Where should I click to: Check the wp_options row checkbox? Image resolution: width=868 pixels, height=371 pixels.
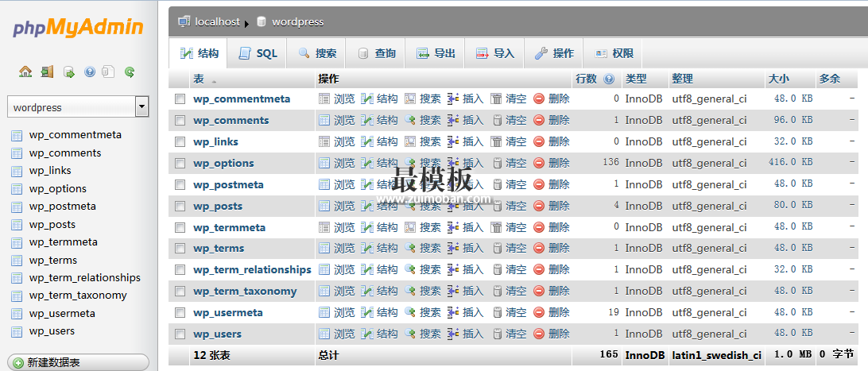[x=180, y=163]
